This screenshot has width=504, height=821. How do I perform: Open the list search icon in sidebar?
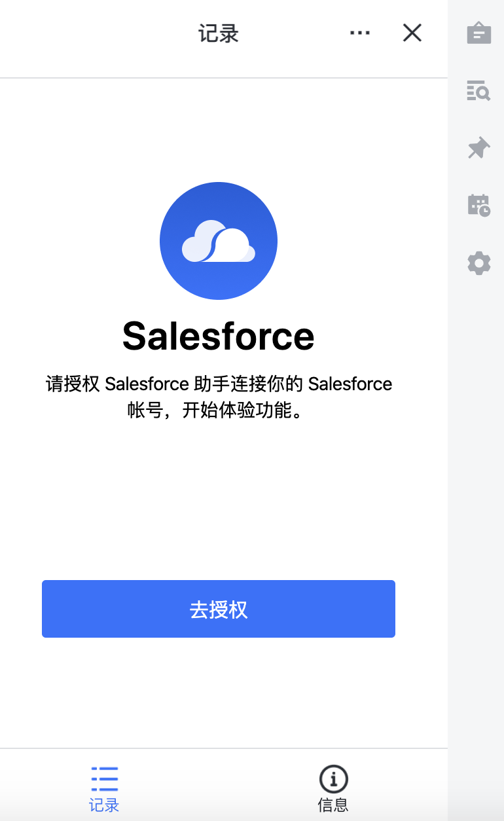478,90
